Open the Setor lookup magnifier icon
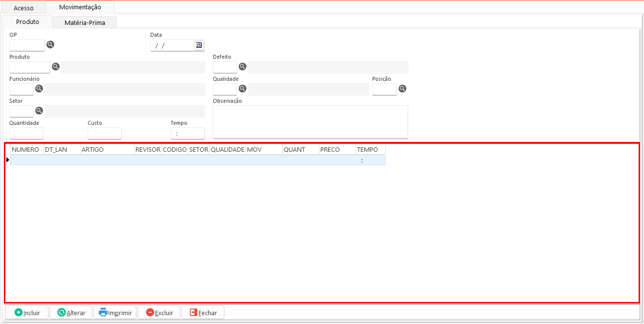The height and width of the screenshot is (324, 644). point(39,111)
